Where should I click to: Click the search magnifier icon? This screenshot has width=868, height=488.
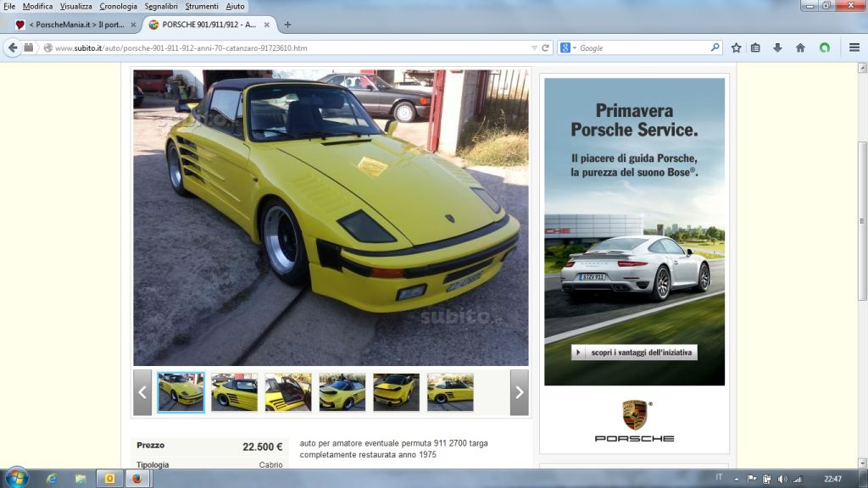point(715,48)
